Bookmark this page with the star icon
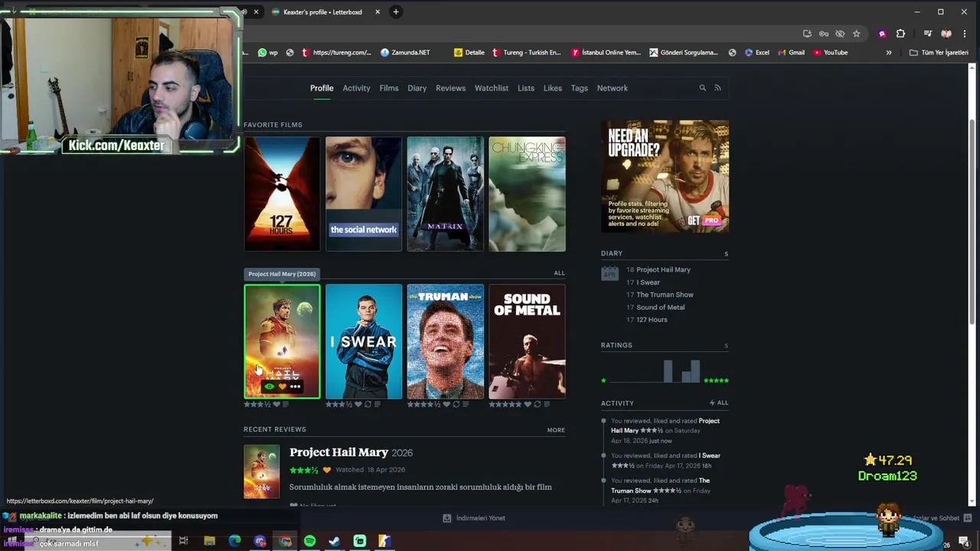 click(x=857, y=34)
